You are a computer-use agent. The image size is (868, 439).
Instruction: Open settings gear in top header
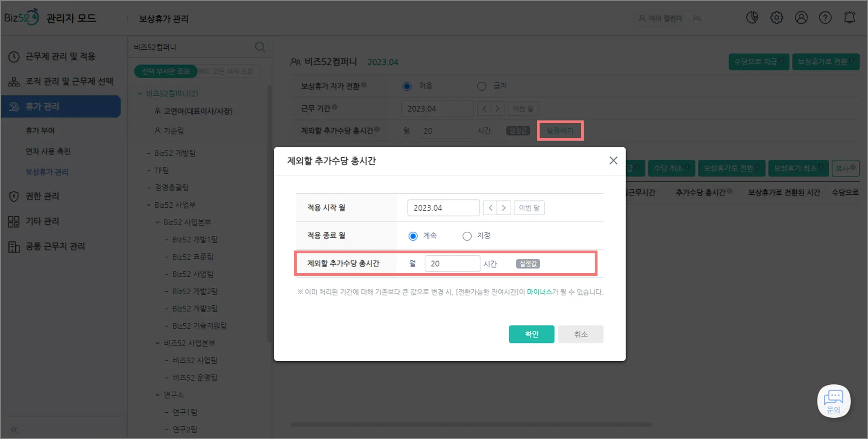click(777, 17)
